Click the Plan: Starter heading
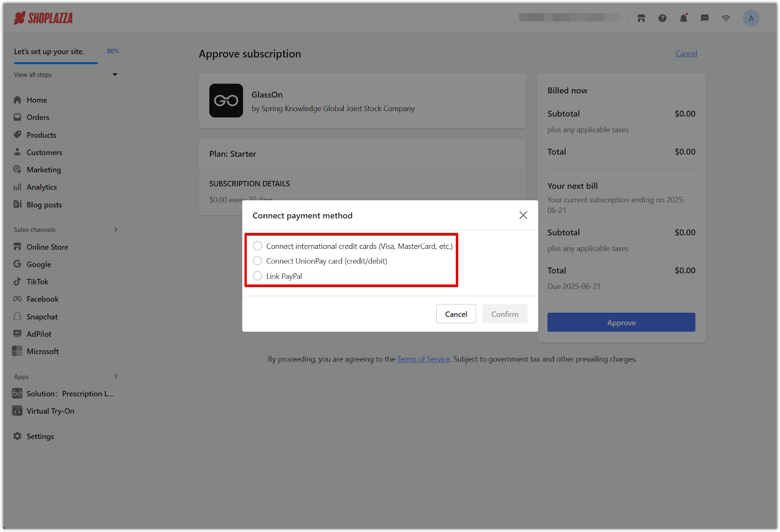Image resolution: width=780 pixels, height=532 pixels. click(x=233, y=154)
